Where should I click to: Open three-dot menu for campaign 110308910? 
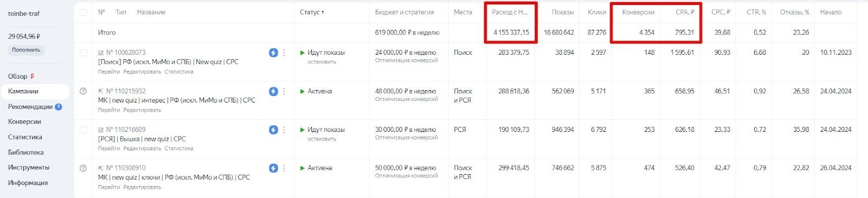coord(284,168)
